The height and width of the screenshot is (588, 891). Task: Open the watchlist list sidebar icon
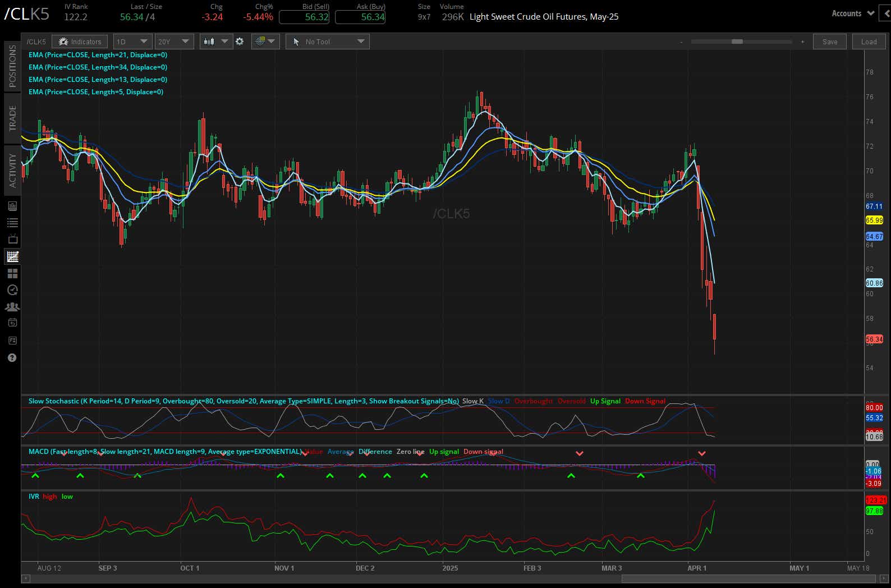coord(12,223)
